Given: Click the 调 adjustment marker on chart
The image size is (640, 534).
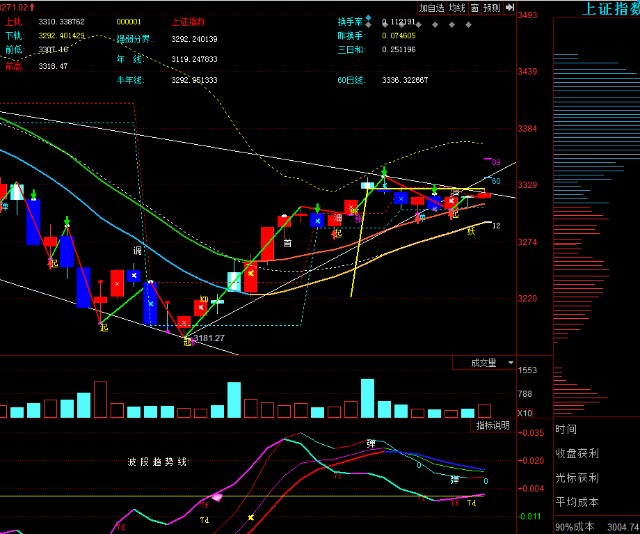Looking at the screenshot, I should point(137,250).
